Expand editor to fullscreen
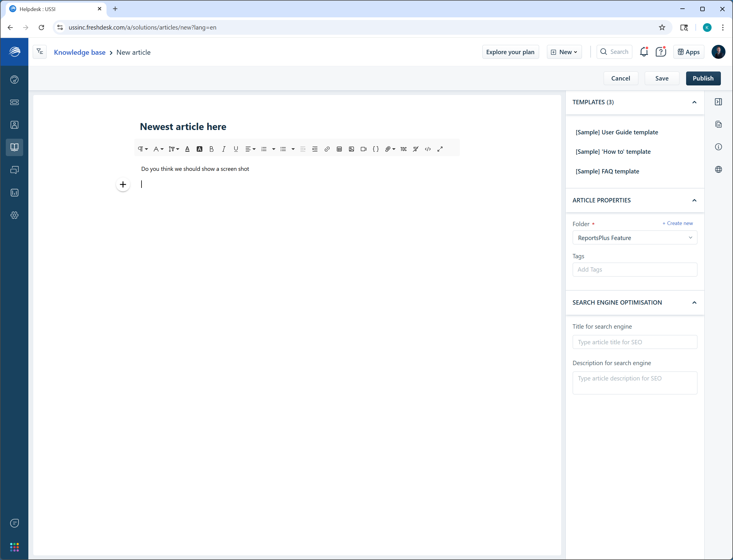This screenshot has height=560, width=733. 440,149
